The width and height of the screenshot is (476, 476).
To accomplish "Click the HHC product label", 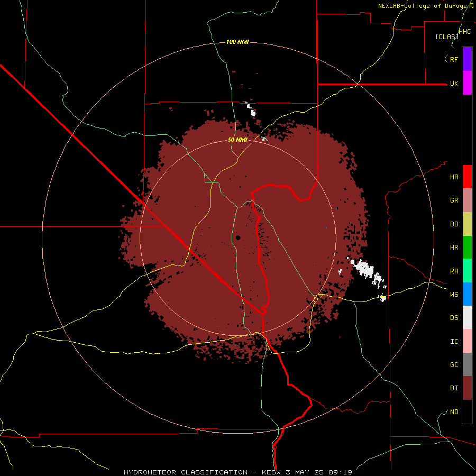I will click(x=464, y=32).
